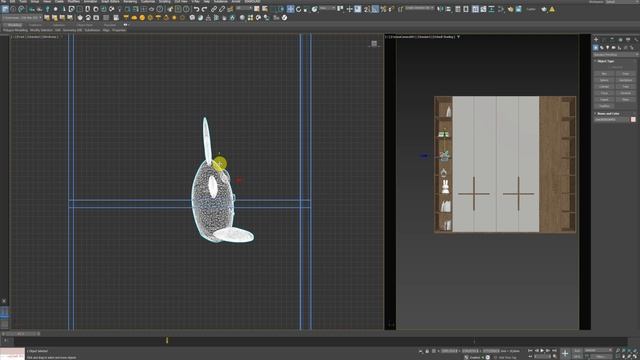The width and height of the screenshot is (640, 360).
Task: Collapse the Name and Color rollout
Action: pyautogui.click(x=608, y=113)
